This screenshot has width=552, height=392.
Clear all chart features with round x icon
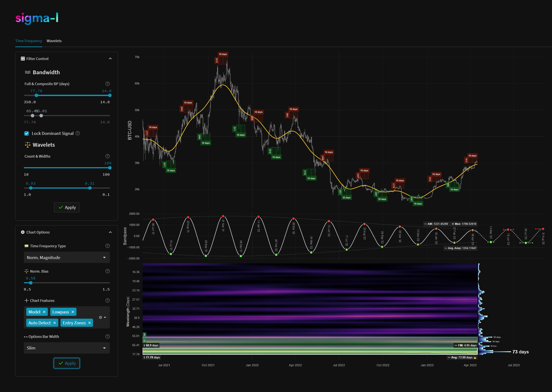click(x=100, y=317)
